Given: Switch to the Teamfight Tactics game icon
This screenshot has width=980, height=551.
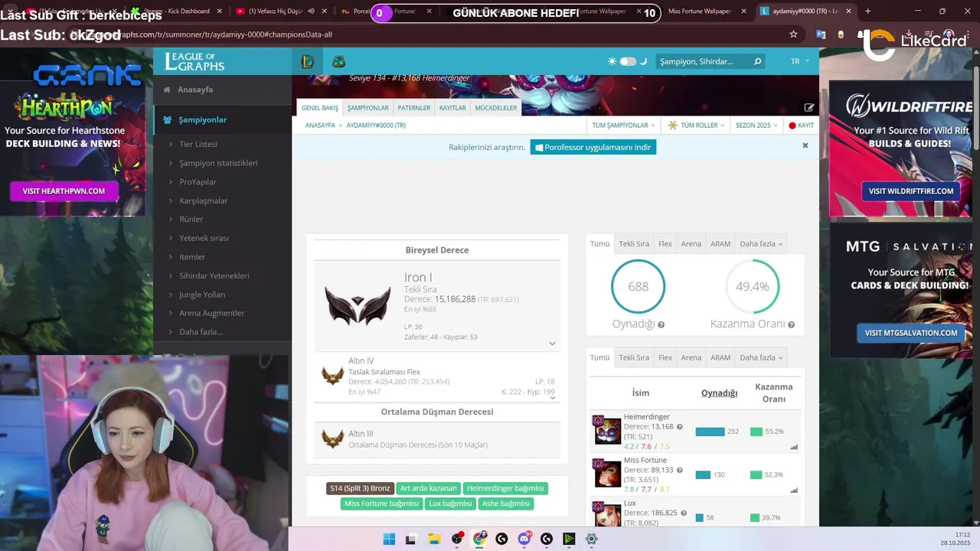Looking at the screenshot, I should [x=338, y=61].
